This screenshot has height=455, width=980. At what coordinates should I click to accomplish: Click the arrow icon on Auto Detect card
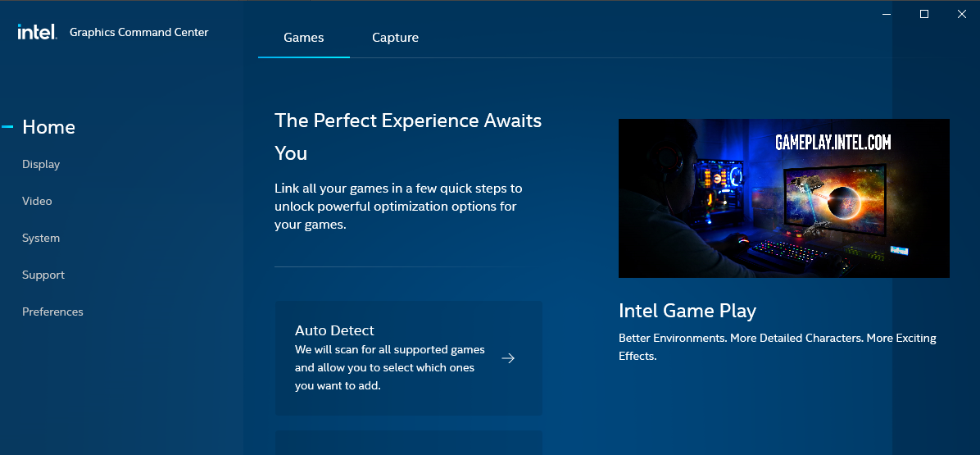coord(508,358)
